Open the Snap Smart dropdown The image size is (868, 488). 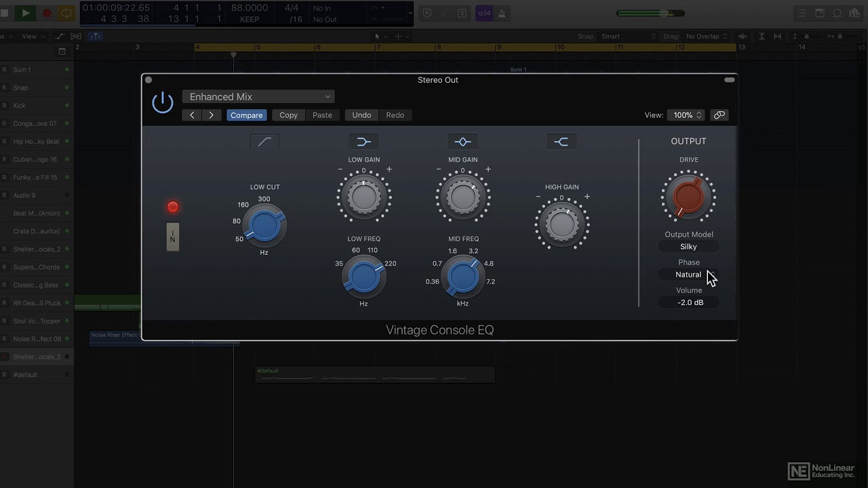[629, 36]
